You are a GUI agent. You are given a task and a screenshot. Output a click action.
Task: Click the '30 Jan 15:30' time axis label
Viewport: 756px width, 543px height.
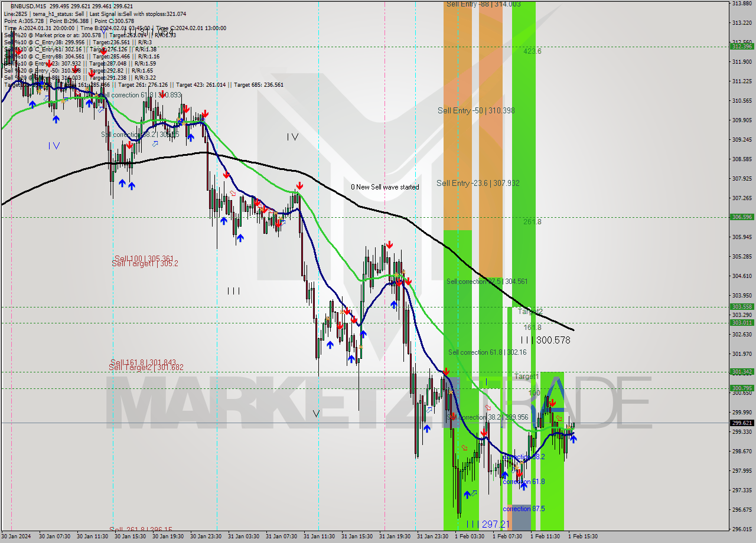coord(130,537)
